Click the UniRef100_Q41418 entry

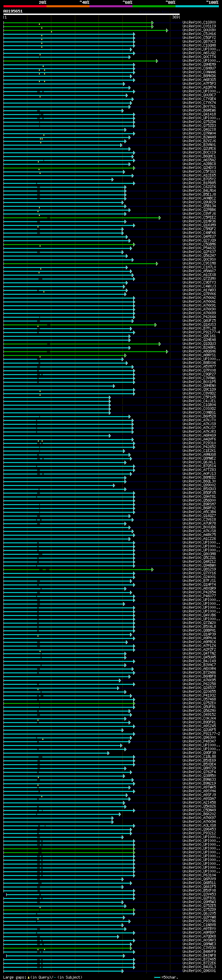click(x=199, y=114)
